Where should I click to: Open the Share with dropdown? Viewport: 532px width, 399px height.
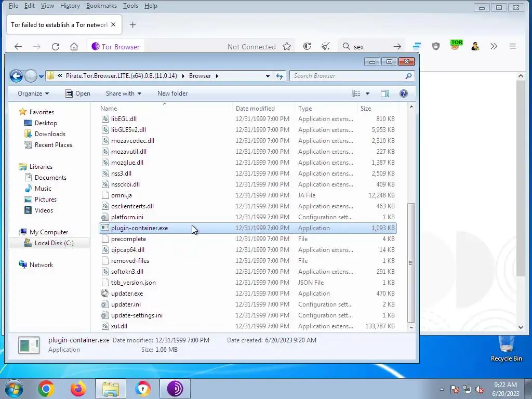click(124, 94)
